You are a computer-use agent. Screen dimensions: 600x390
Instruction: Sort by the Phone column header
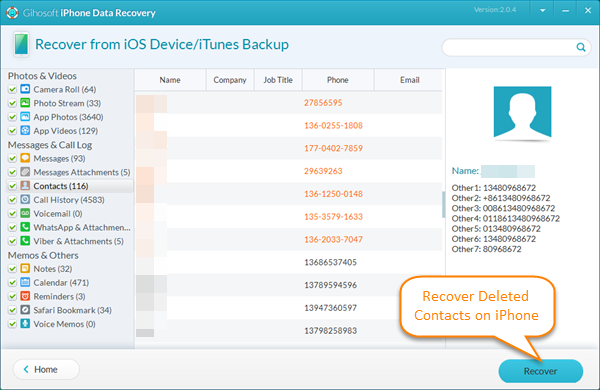pos(338,80)
